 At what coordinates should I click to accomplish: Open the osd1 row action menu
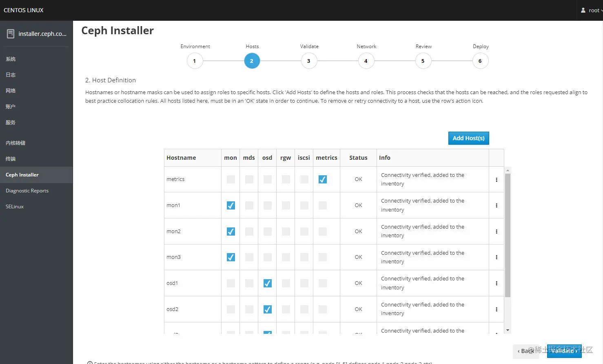coord(496,283)
